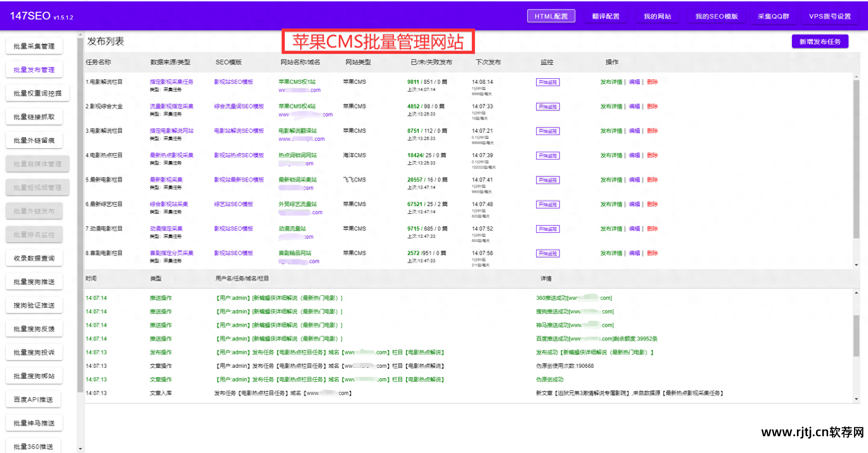Open the HTML配置 panel
868x453 pixels.
click(551, 15)
